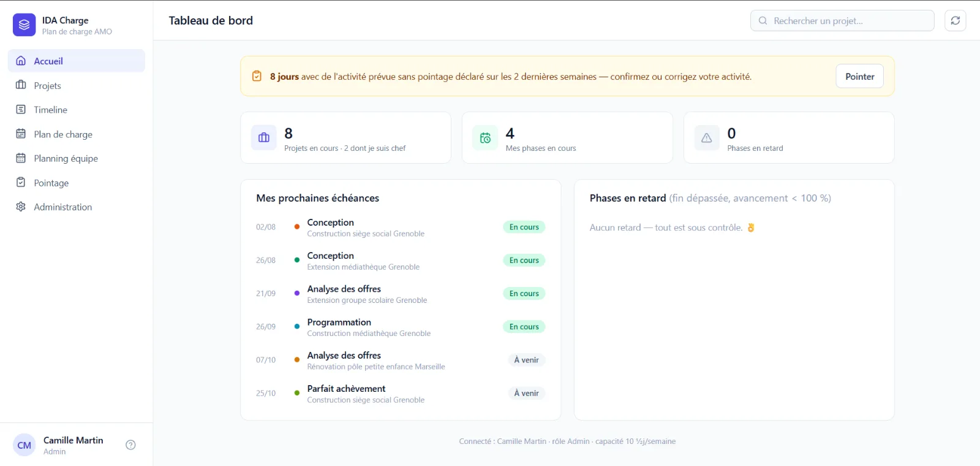This screenshot has height=466, width=980.
Task: Go to Pointage in the sidebar
Action: (77, 182)
